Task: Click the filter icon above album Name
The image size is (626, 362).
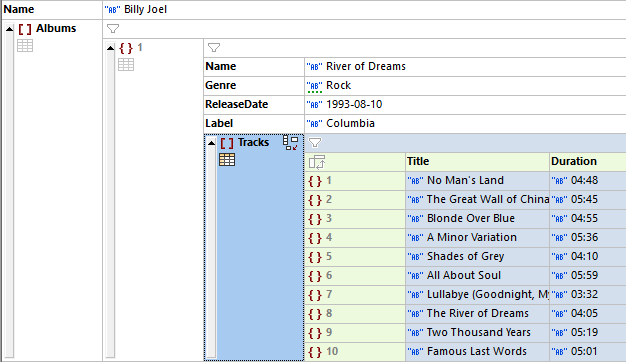Action: (214, 48)
